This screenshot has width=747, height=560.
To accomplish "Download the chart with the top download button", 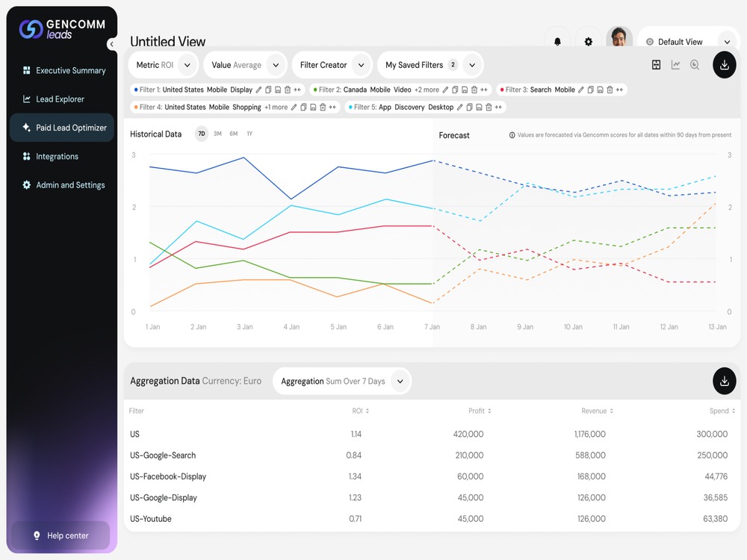I will [x=724, y=65].
